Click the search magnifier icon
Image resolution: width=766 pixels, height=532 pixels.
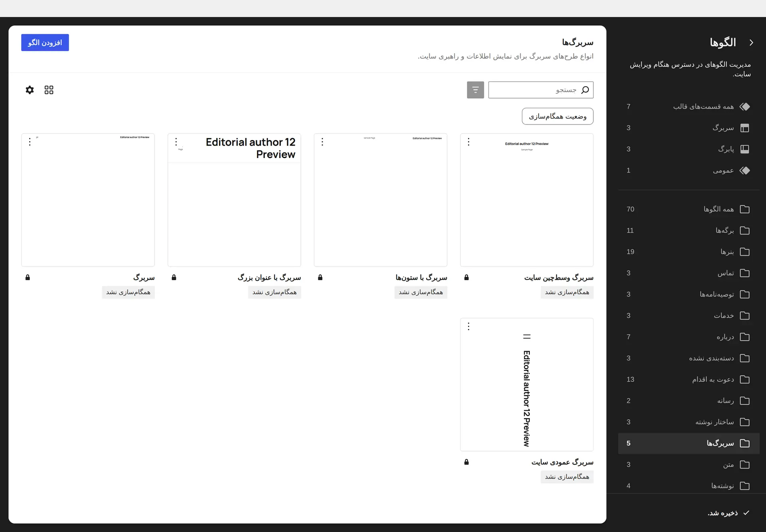(585, 90)
